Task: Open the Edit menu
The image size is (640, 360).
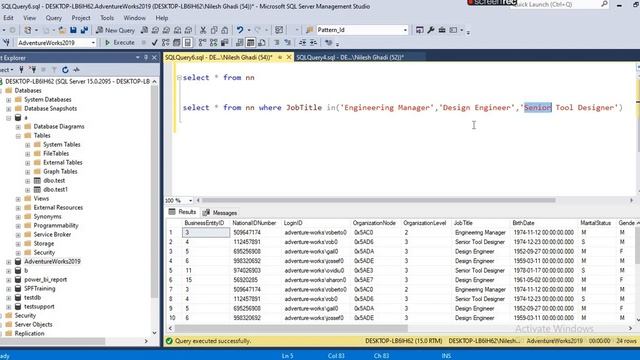Action: (x=8, y=18)
